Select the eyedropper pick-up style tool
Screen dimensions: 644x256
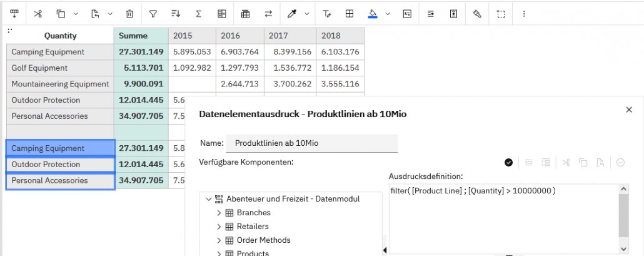(x=291, y=14)
